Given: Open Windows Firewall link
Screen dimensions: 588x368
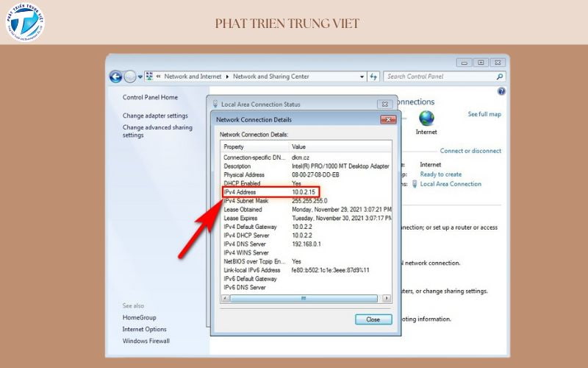Looking at the screenshot, I should click(x=146, y=341).
